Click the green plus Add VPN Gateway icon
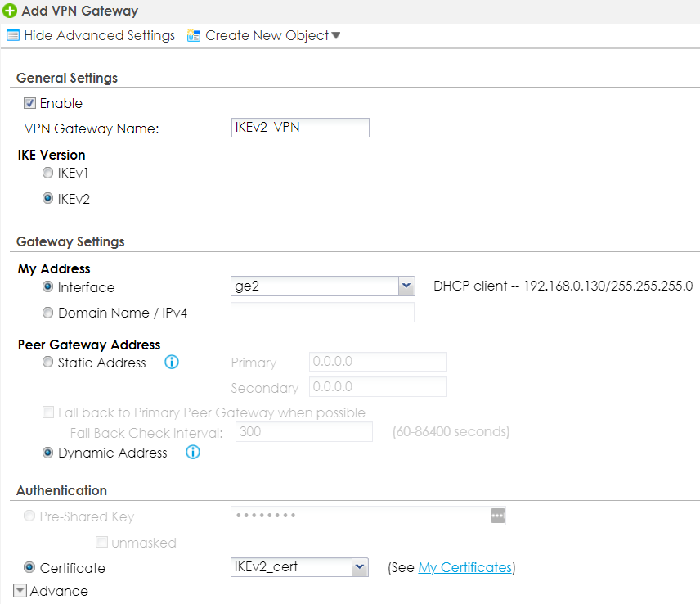Viewport: 700px width, 604px height. (x=11, y=11)
